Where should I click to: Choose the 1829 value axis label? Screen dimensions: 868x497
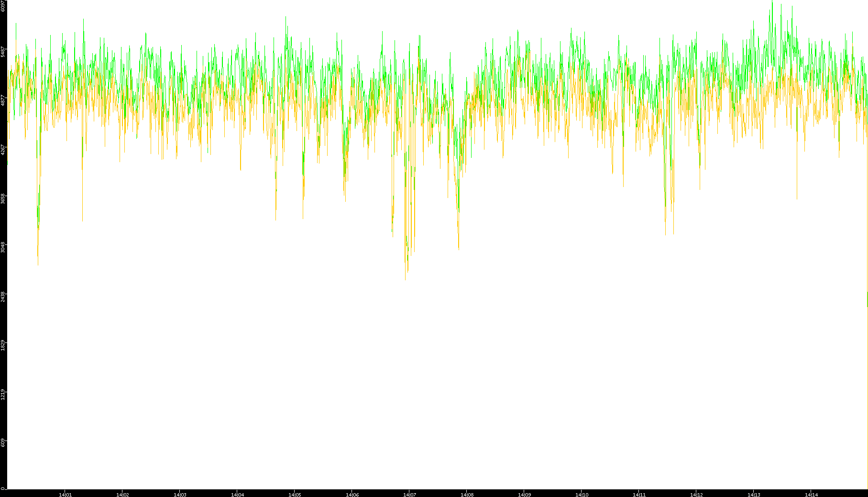point(3,345)
